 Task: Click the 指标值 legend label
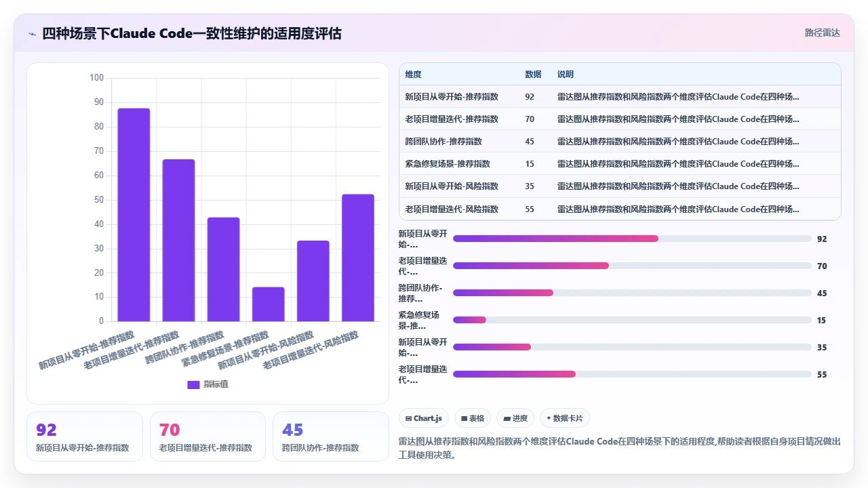pyautogui.click(x=216, y=384)
